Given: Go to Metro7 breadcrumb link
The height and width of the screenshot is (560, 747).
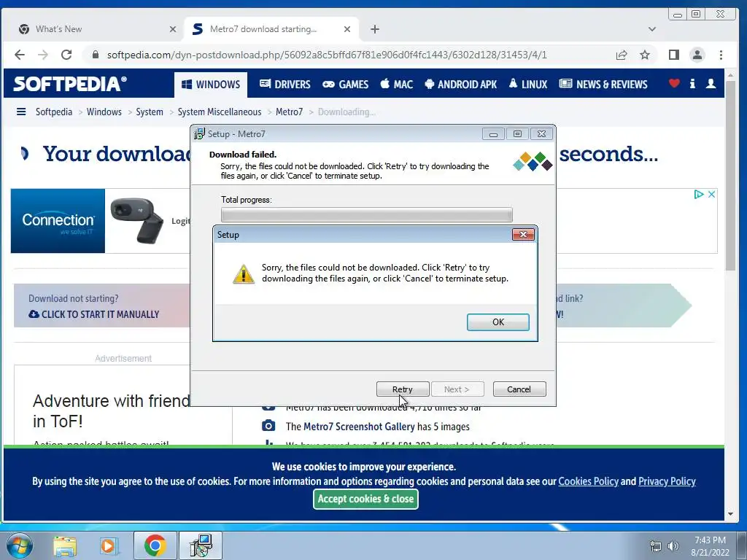Looking at the screenshot, I should tap(289, 112).
